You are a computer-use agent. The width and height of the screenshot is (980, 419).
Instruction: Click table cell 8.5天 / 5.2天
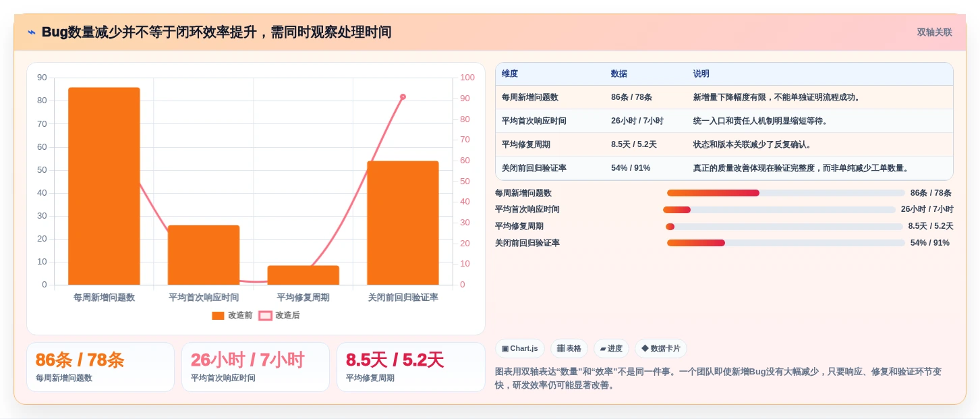[634, 144]
